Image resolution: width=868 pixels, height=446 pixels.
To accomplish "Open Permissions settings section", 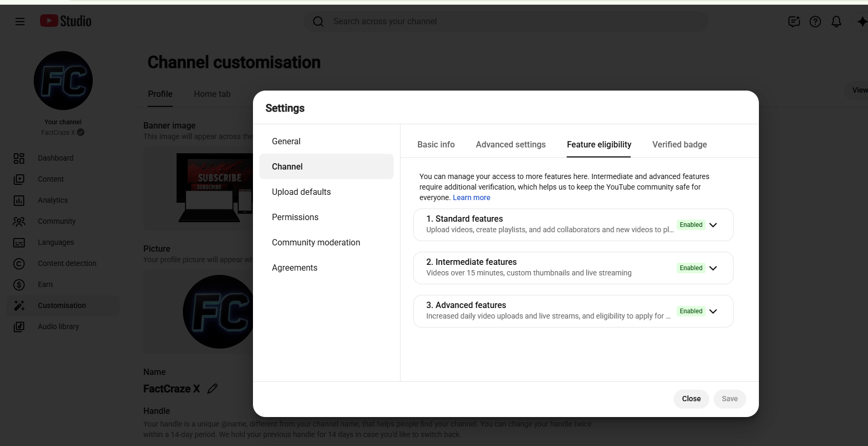I will click(326, 217).
